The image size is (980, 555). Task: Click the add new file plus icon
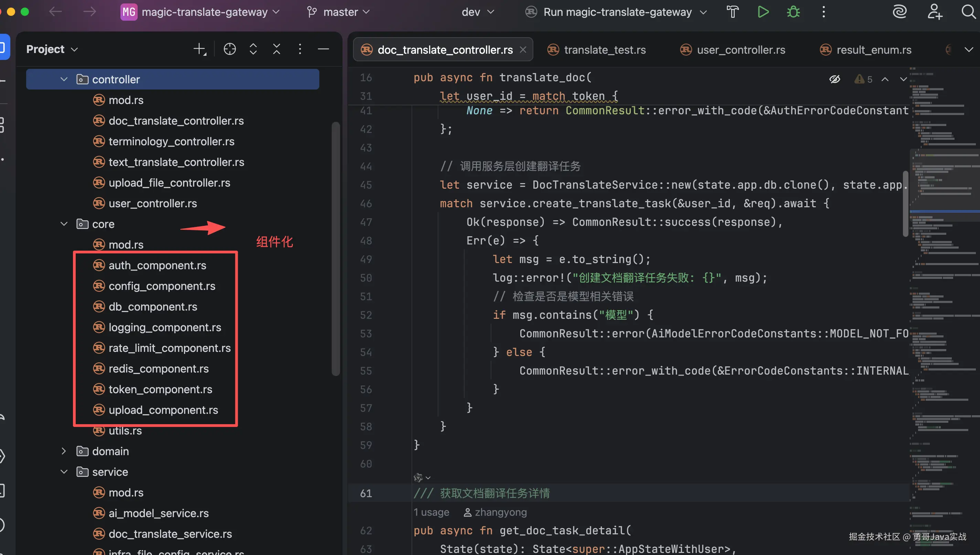tap(200, 49)
